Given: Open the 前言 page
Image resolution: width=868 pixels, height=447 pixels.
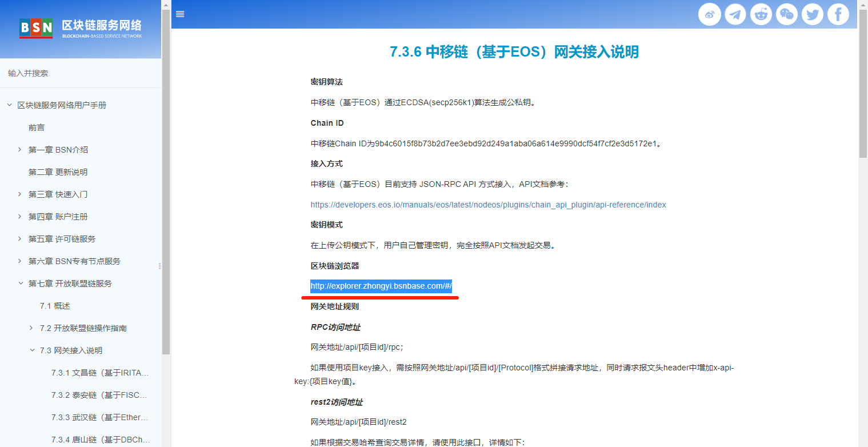Looking at the screenshot, I should pos(37,127).
